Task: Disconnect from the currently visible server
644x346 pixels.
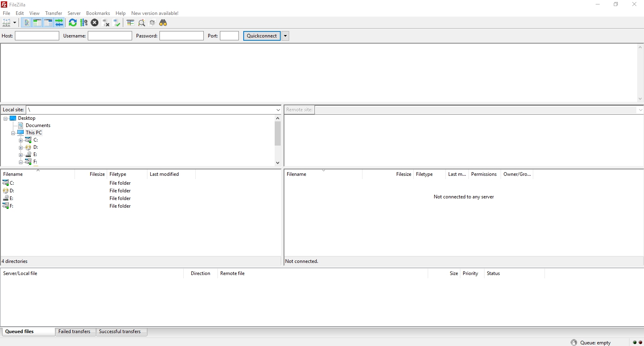Action: click(106, 23)
